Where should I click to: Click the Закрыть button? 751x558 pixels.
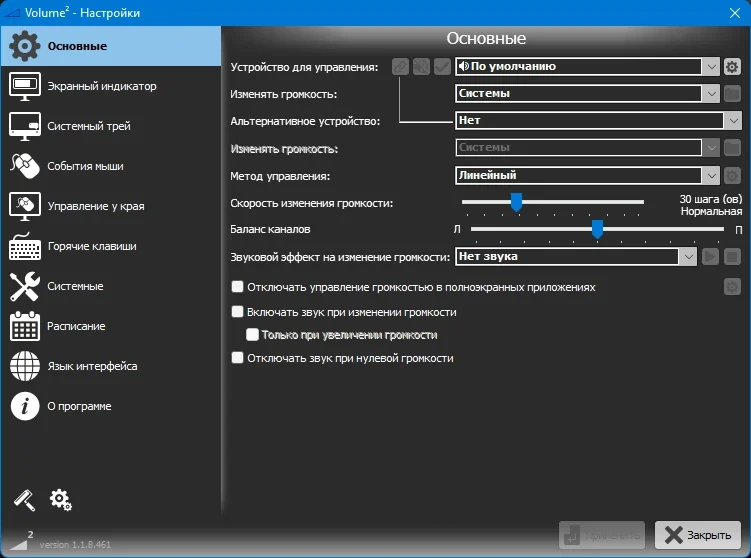tap(698, 535)
